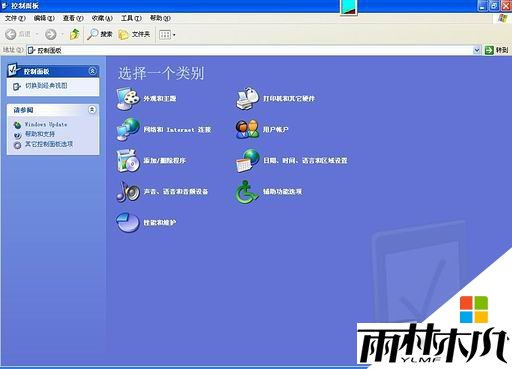Collapse the 请参阅 sidebar panel
Image resolution: width=512 pixels, height=369 pixels.
(x=92, y=109)
